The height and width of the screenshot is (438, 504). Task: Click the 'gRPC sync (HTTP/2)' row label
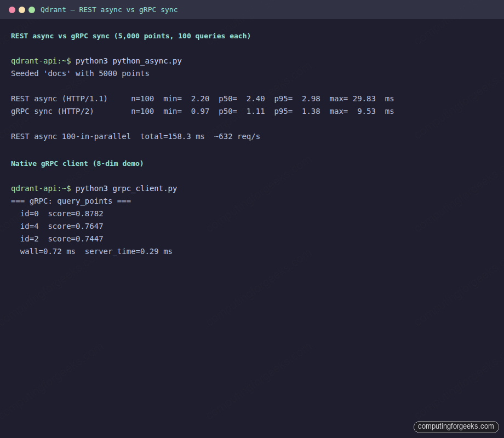[x=52, y=111]
